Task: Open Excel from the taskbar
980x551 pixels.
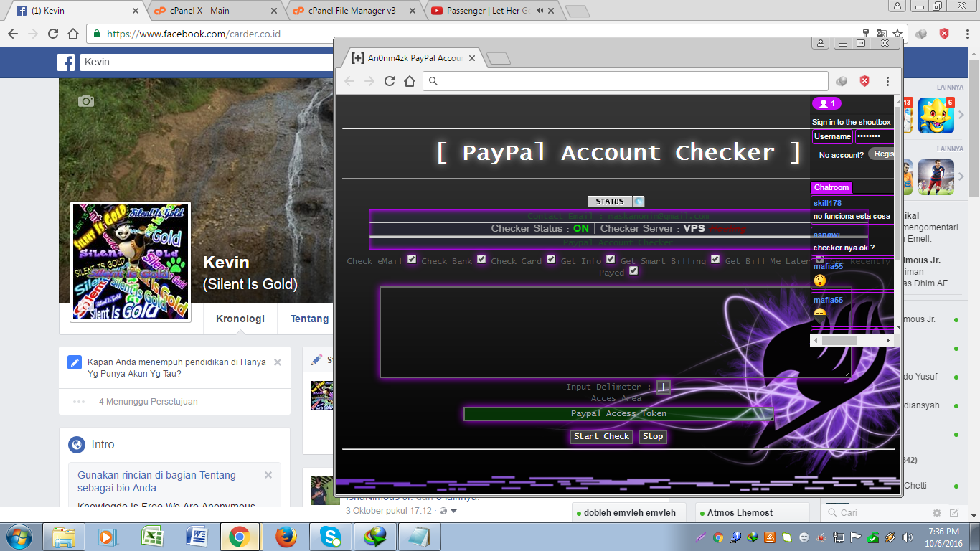Action: (x=152, y=537)
